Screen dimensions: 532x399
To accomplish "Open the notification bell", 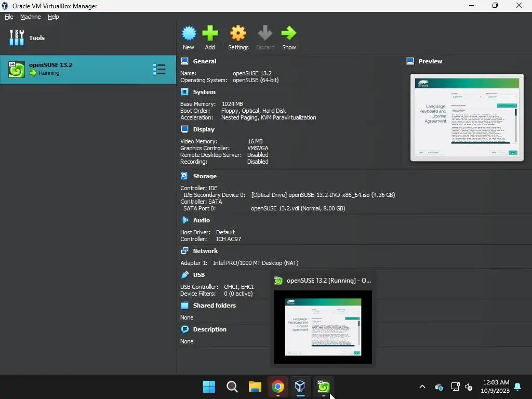I will click(518, 387).
